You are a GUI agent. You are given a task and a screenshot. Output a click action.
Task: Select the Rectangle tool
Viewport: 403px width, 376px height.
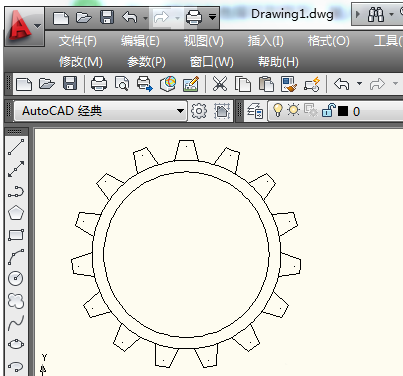click(x=16, y=235)
